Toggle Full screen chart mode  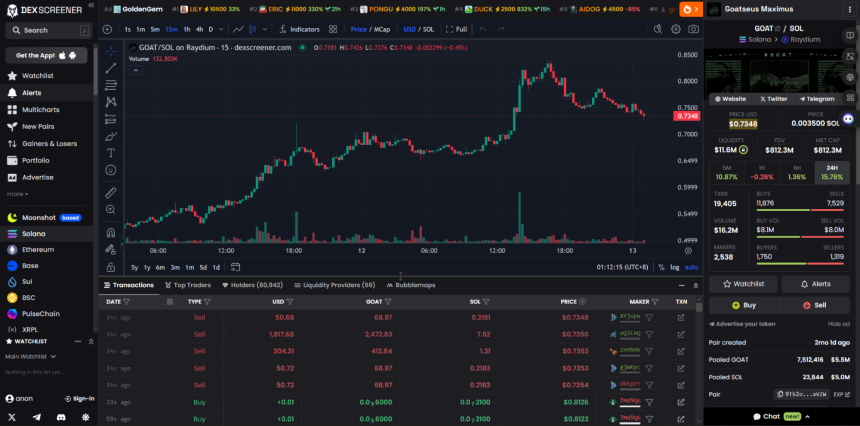[456, 30]
